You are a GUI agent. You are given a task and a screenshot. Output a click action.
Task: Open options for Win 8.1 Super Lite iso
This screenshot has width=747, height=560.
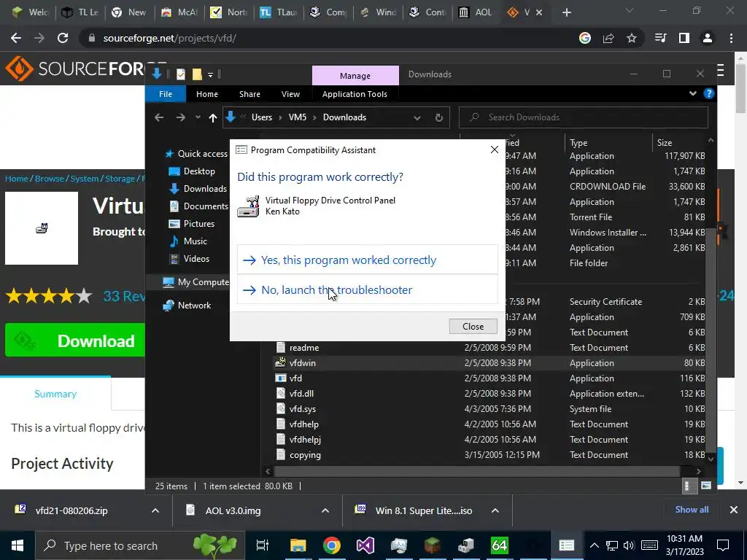tap(495, 510)
